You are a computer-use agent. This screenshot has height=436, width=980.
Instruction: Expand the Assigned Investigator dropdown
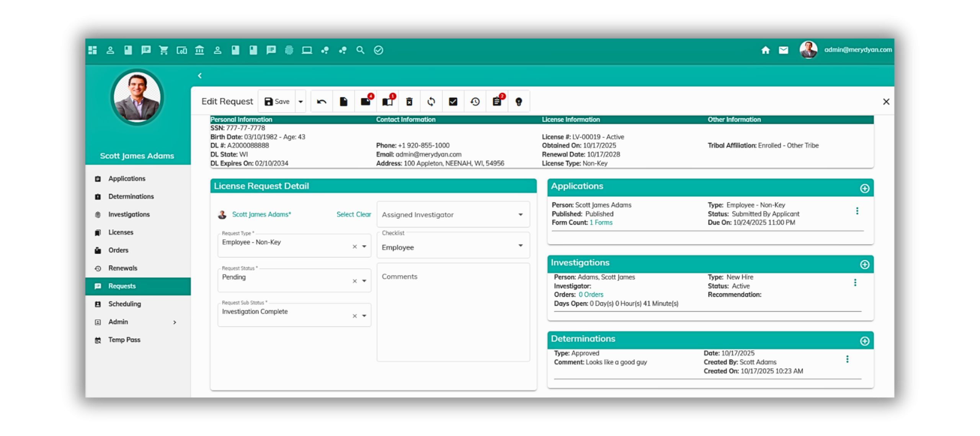520,215
